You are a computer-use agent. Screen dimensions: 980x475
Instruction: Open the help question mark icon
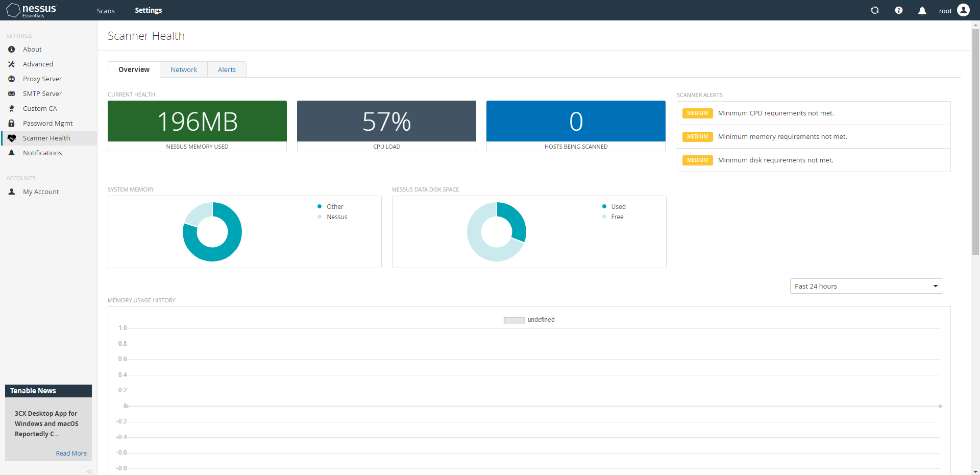pyautogui.click(x=899, y=10)
